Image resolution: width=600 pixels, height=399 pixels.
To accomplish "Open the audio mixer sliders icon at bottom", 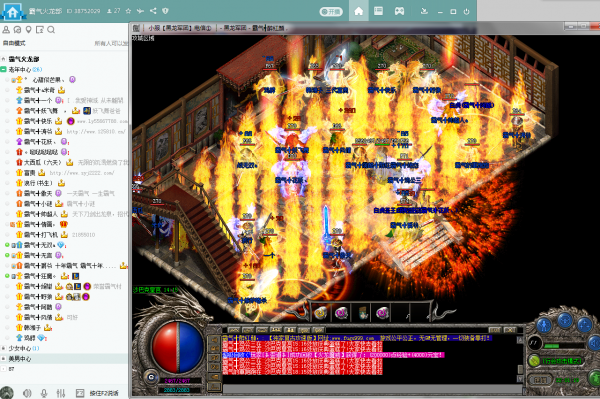I will click(x=61, y=393).
